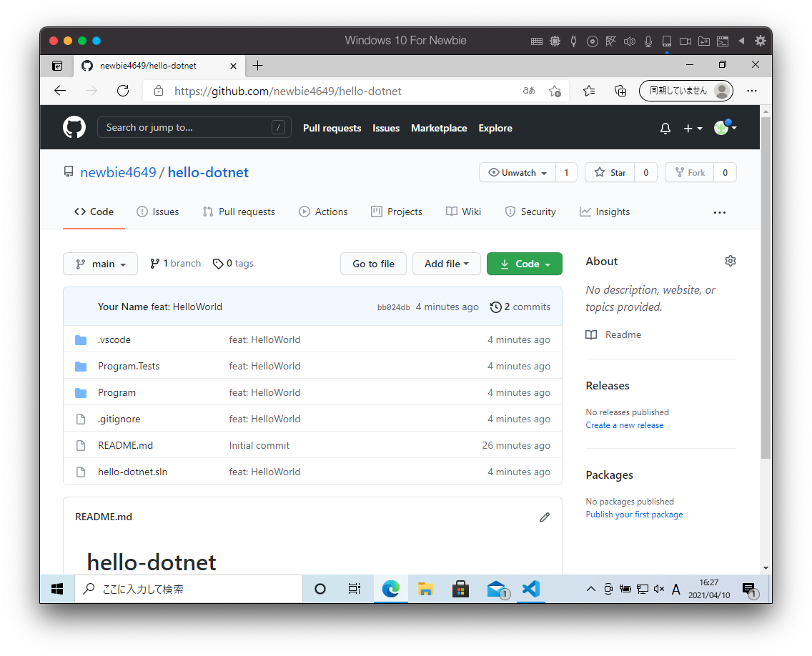Open the Edge favorites list
Viewport: 812px width, 656px height.
(589, 91)
